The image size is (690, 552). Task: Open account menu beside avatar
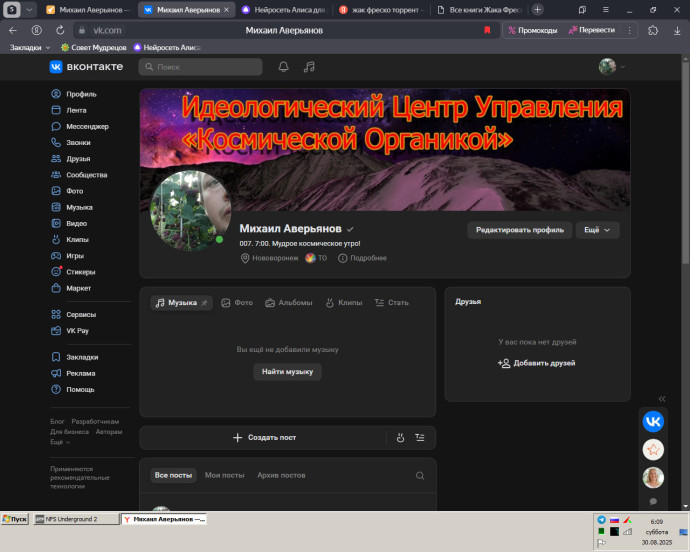tap(623, 67)
